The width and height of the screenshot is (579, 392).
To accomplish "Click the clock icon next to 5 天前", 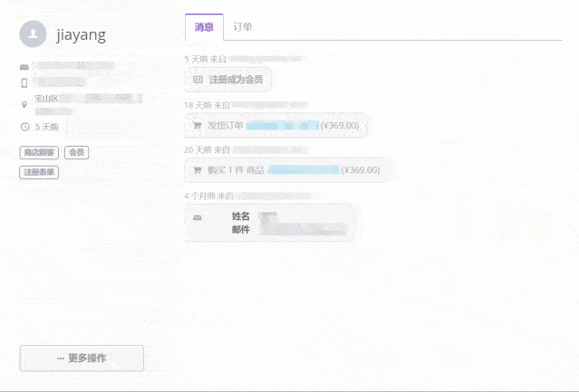I will [x=24, y=127].
